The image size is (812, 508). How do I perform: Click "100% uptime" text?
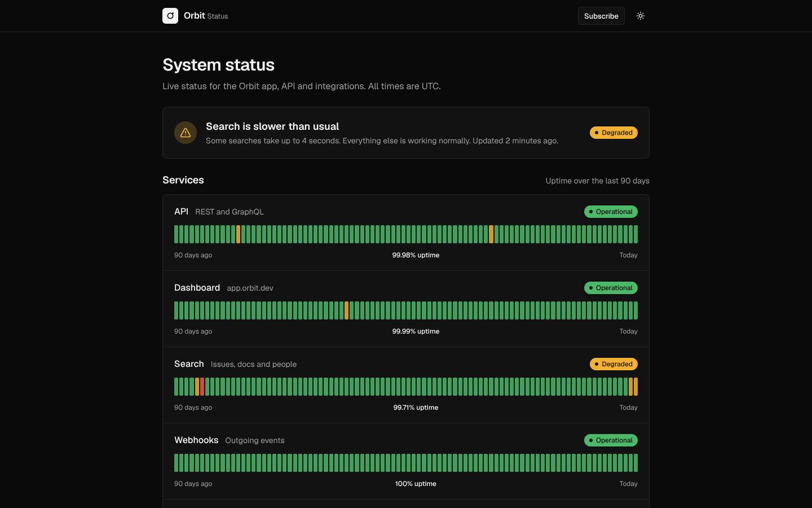pyautogui.click(x=416, y=484)
